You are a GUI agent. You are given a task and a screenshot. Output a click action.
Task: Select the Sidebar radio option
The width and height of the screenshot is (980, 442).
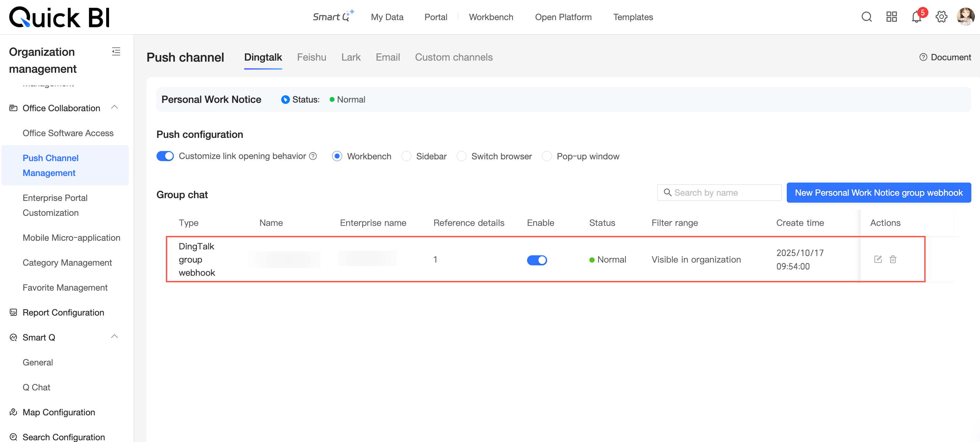(x=406, y=156)
